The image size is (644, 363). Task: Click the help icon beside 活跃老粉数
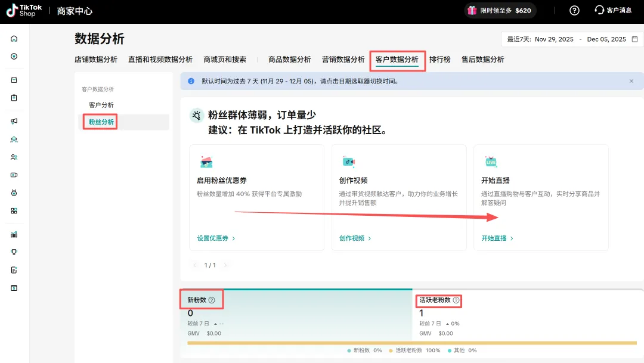[456, 300]
